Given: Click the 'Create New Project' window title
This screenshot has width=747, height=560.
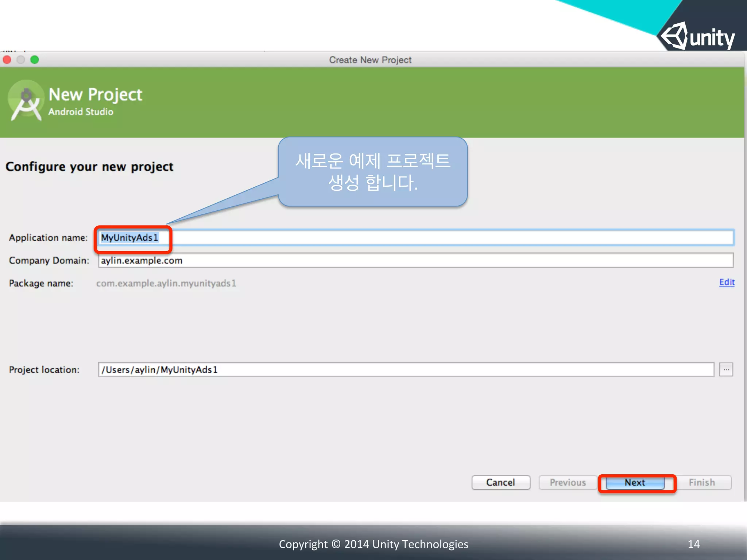Looking at the screenshot, I should (370, 60).
